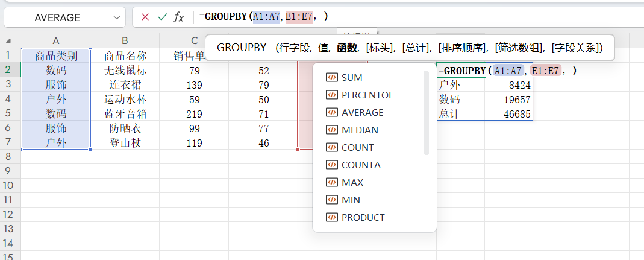The width and height of the screenshot is (644, 260).
Task: Click the function icon beside COUNTA
Action: pyautogui.click(x=331, y=165)
